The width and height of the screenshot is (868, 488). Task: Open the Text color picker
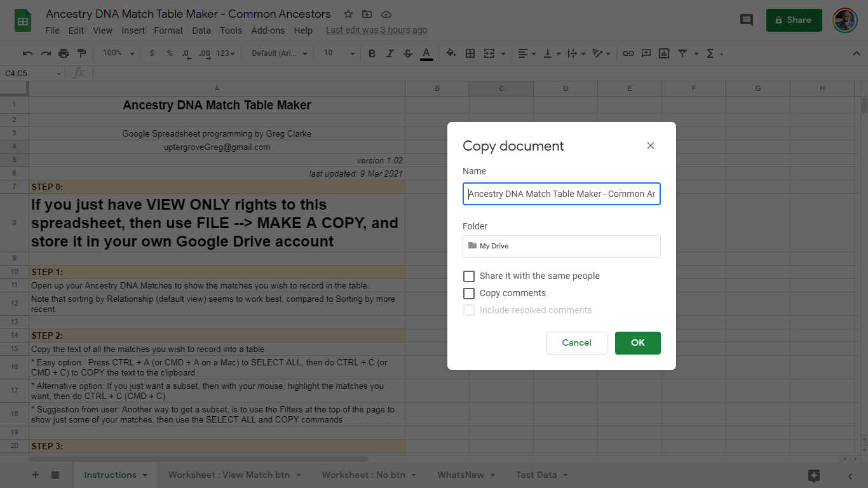pos(426,54)
